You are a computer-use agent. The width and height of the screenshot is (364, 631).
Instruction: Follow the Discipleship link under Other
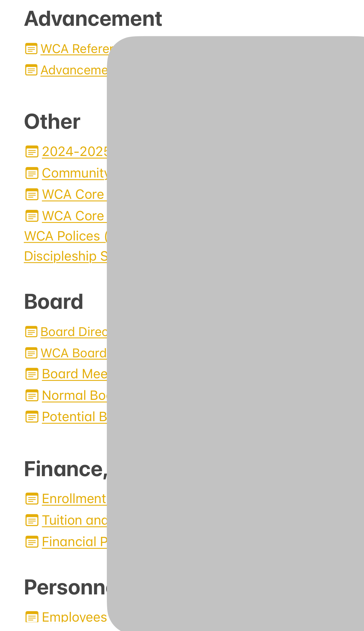(x=65, y=256)
